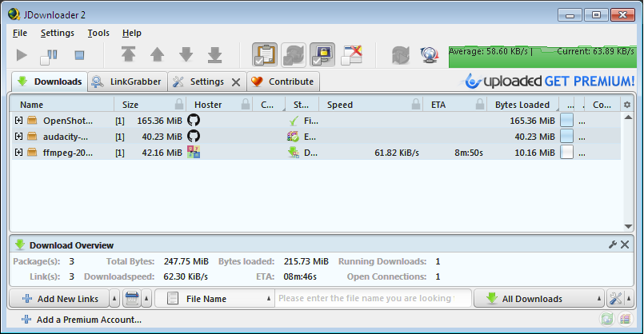Move selected package up one position
The height and width of the screenshot is (334, 644).
[157, 54]
